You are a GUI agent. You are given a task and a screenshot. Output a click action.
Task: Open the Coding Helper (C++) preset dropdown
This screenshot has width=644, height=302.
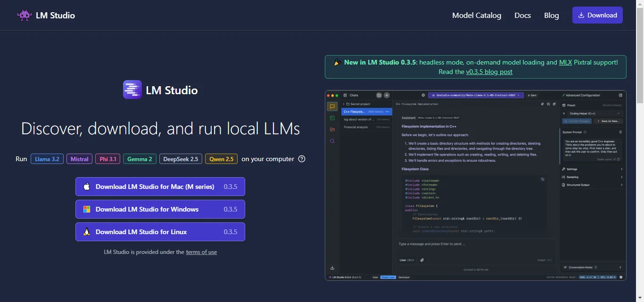[596, 114]
